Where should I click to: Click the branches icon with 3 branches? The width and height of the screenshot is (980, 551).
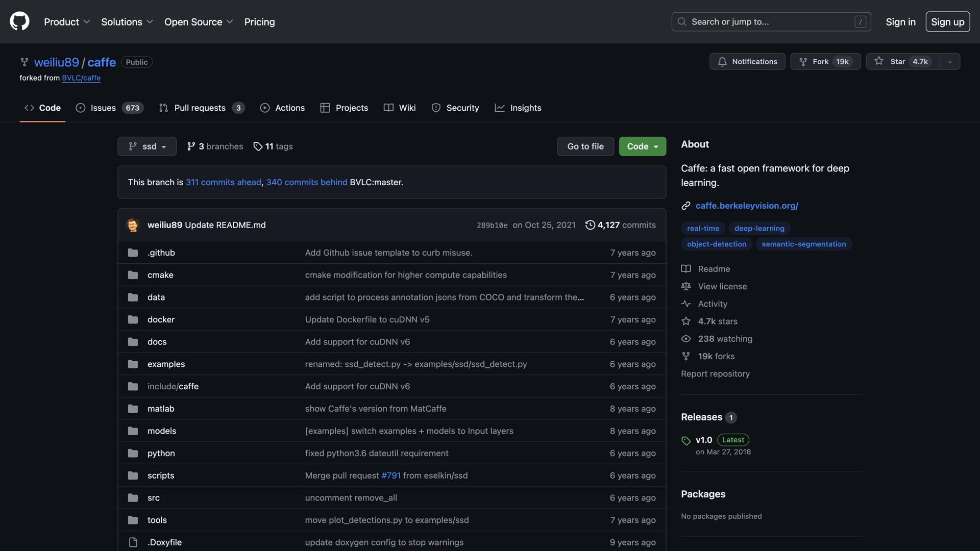(x=191, y=146)
